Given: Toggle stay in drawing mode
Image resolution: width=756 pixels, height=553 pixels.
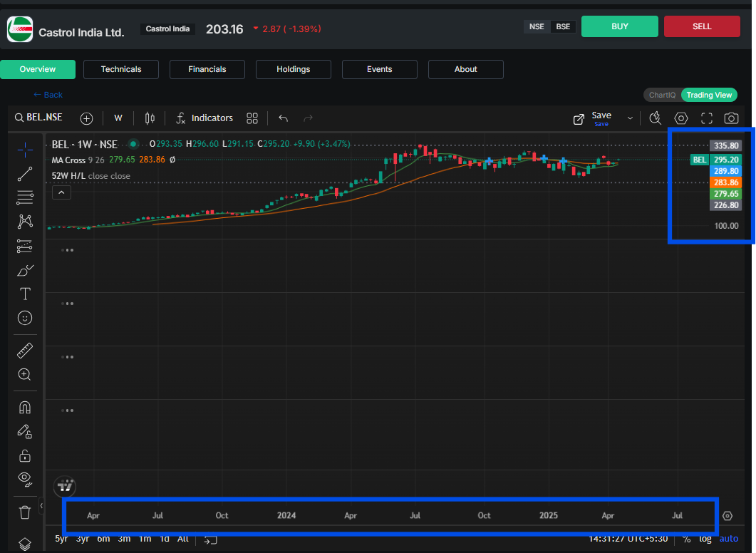Looking at the screenshot, I should click(x=25, y=432).
